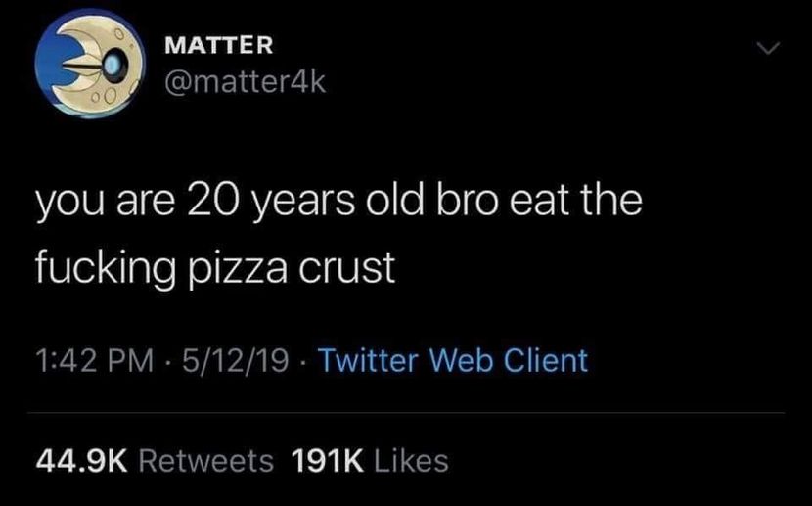Click the "191K" like count number
812x506 pixels.
(x=323, y=459)
